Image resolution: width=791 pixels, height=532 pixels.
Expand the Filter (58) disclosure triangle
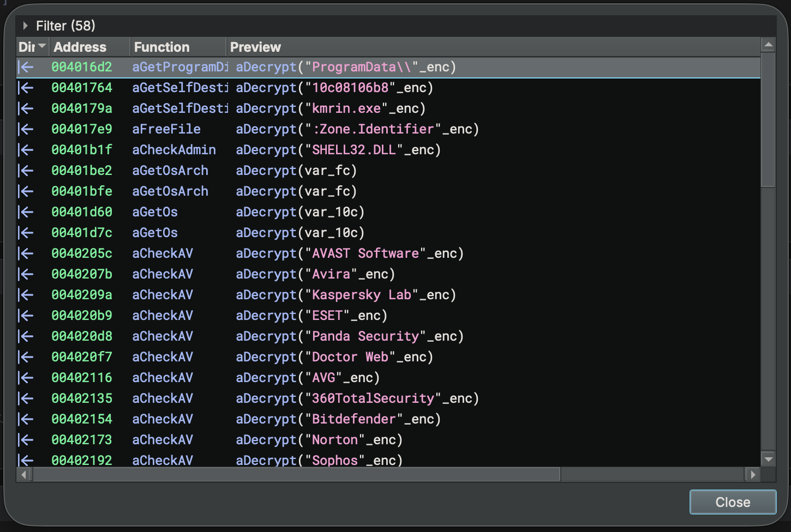click(25, 26)
